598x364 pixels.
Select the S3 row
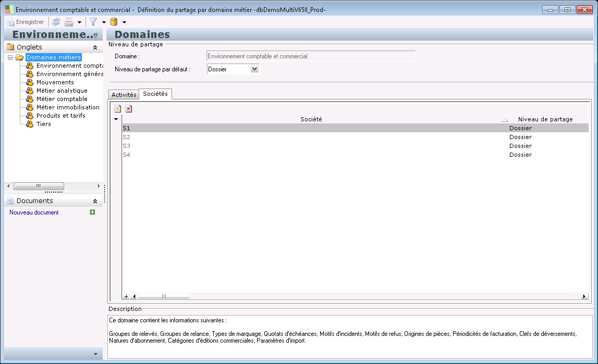tap(355, 146)
